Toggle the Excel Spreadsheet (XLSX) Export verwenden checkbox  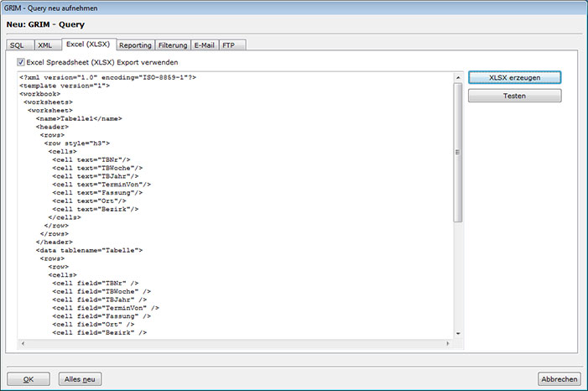point(21,62)
